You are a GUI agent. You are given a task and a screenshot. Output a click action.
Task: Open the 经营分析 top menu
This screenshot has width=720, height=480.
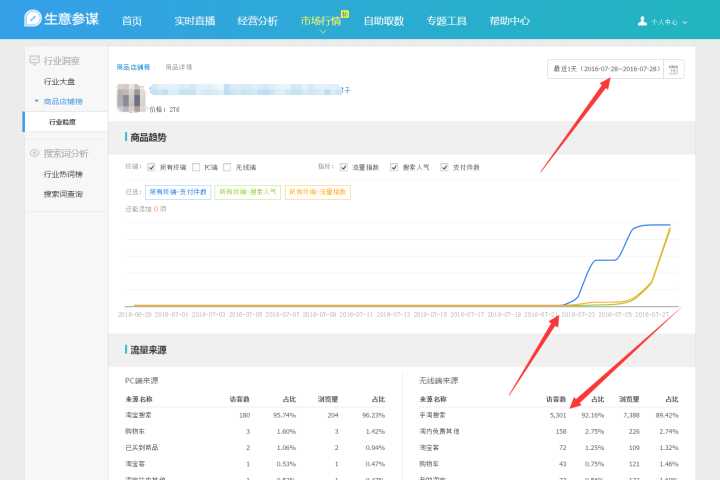[258, 20]
